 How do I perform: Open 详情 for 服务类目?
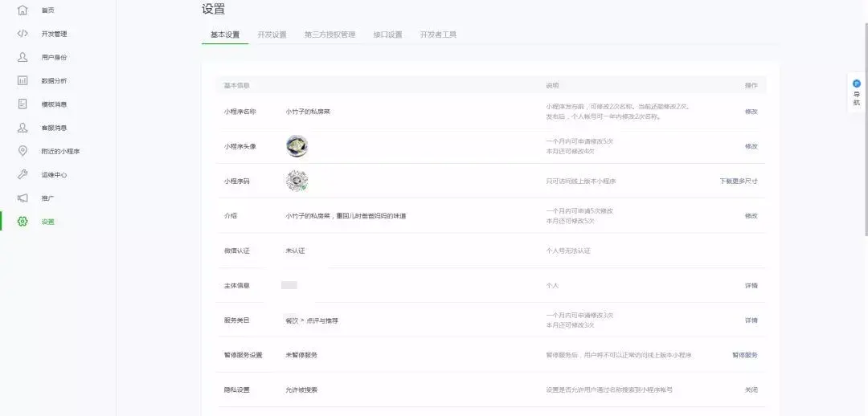point(751,320)
